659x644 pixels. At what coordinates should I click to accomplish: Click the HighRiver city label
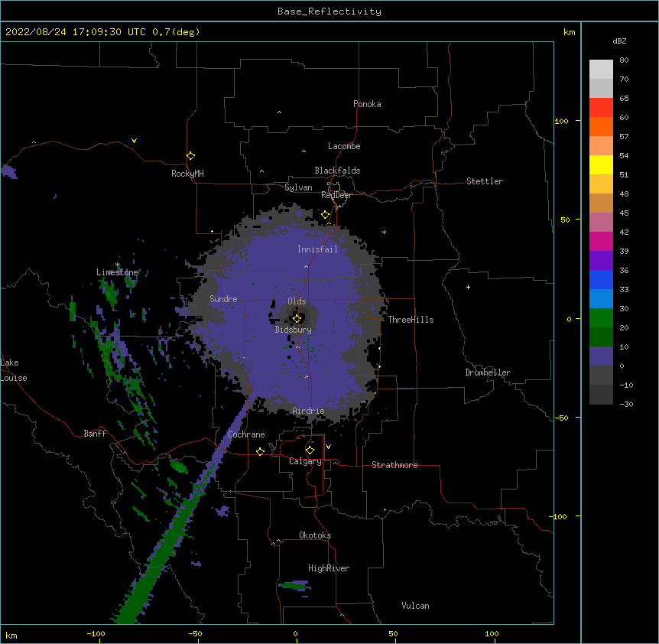329,568
